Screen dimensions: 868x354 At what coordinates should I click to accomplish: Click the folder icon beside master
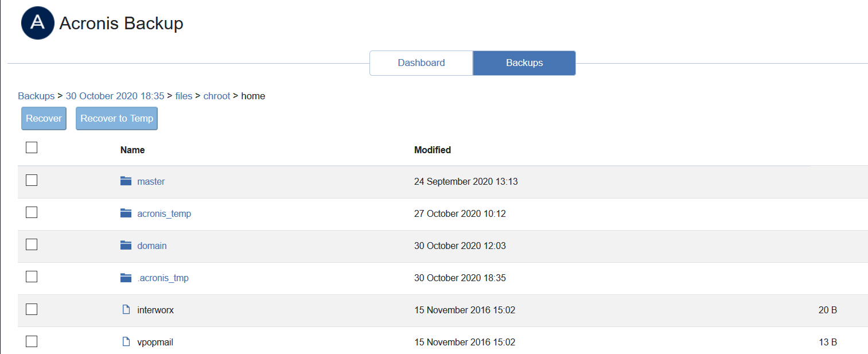126,180
